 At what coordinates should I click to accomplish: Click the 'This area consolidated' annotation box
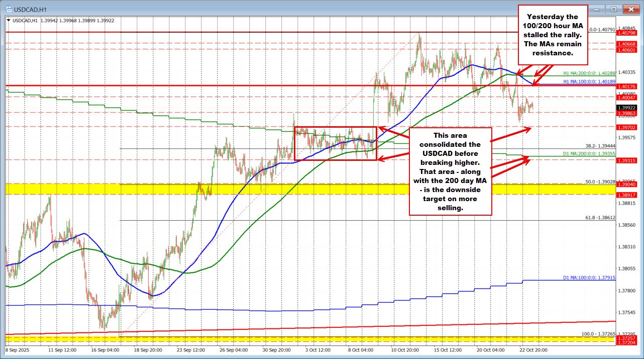(x=449, y=171)
